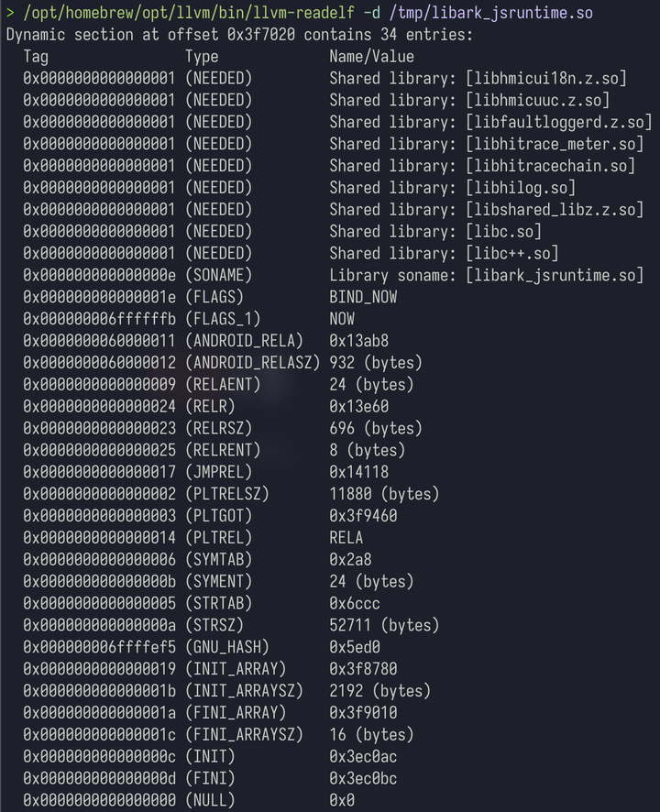Viewport: 660px width, 812px height.
Task: Click the libhilog.so shared library text
Action: pos(521,188)
